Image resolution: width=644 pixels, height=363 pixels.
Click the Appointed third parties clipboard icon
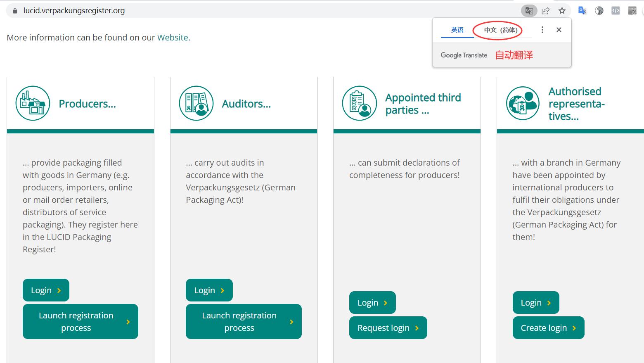pyautogui.click(x=360, y=103)
